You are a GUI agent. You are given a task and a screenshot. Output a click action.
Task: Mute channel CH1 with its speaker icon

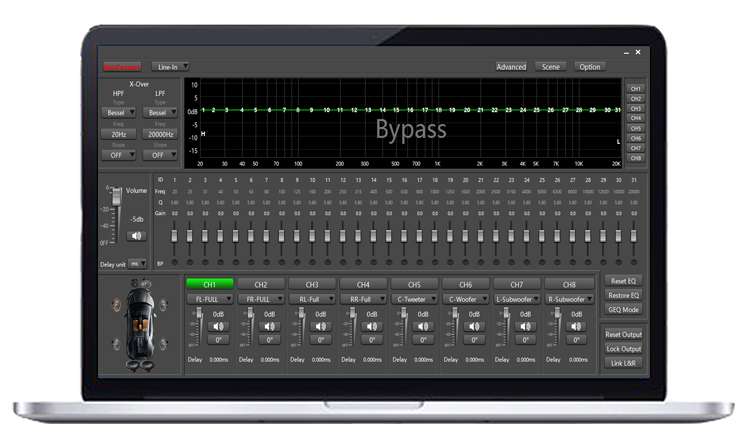point(218,326)
